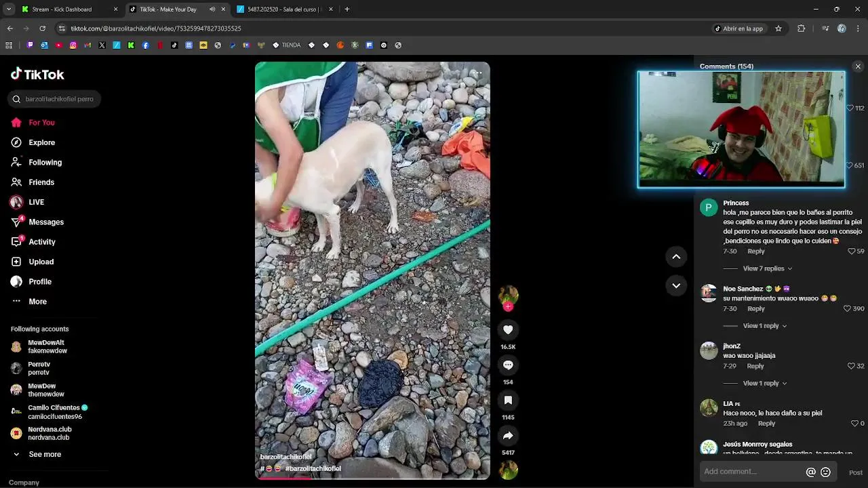The height and width of the screenshot is (488, 868).
Task: Bookmark this page with star icon
Action: coord(778,28)
